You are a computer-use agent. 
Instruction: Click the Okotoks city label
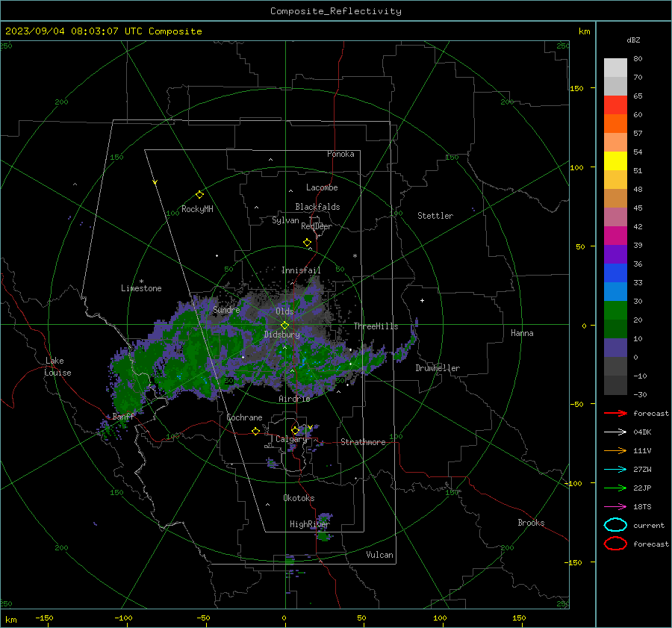tap(299, 498)
